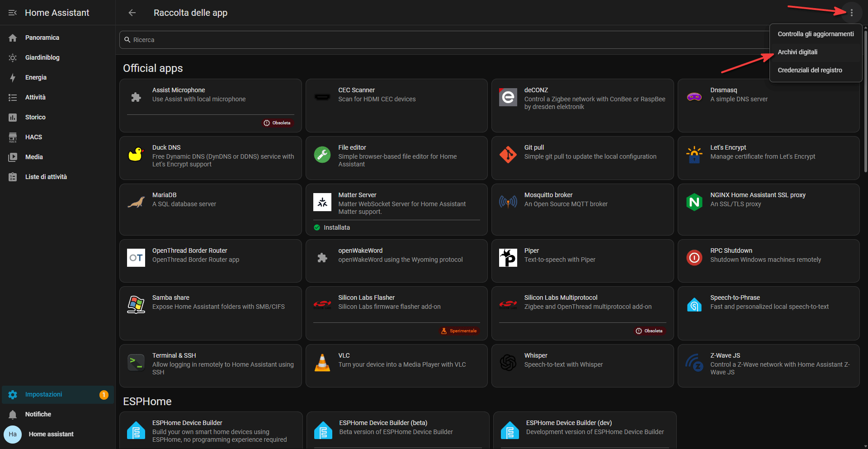868x449 pixels.
Task: Open Notifiche in the sidebar
Action: [x=58, y=414]
